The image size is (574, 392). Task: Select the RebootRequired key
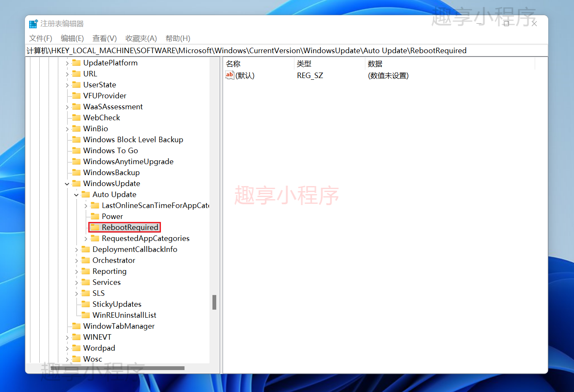point(130,227)
